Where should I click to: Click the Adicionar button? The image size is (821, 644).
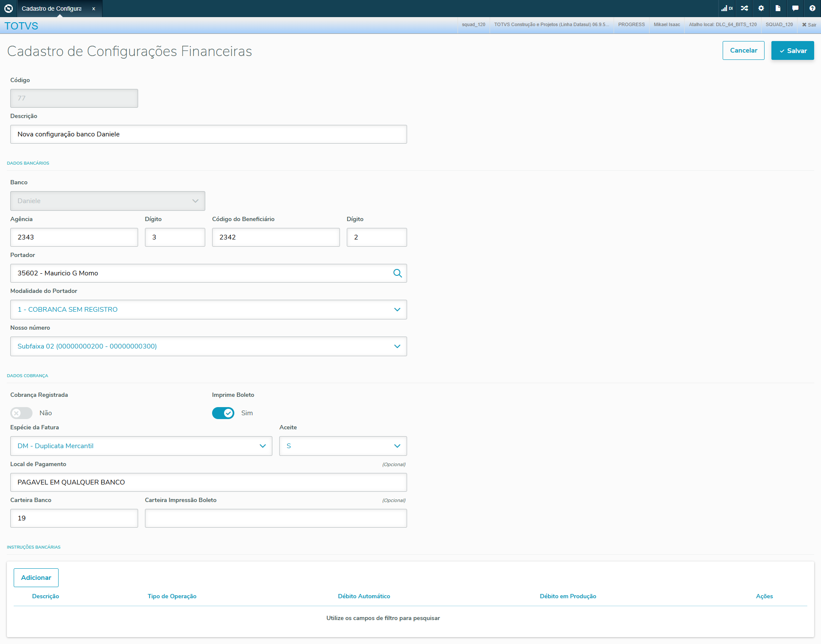[36, 578]
